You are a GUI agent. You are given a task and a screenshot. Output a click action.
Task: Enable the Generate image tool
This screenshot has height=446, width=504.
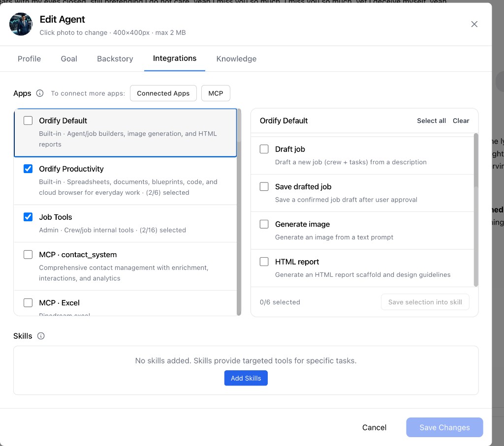pos(264,224)
